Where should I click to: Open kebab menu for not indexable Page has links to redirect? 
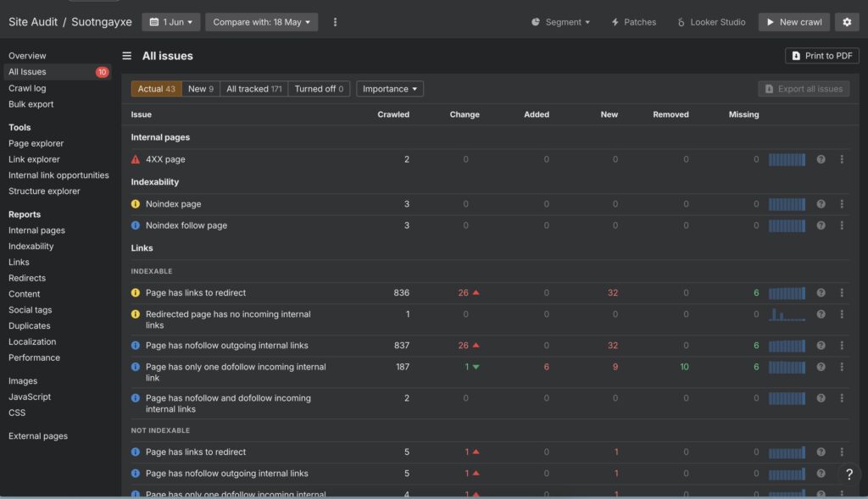[842, 452]
